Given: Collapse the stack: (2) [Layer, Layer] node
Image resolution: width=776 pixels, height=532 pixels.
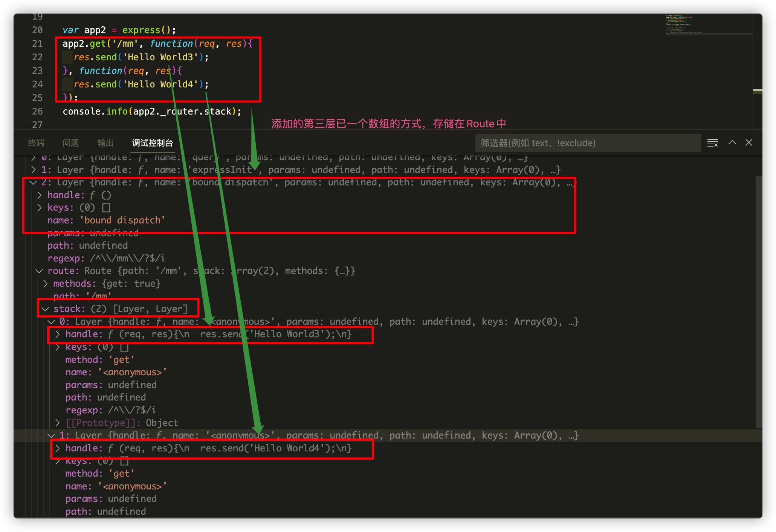Looking at the screenshot, I should click(x=45, y=309).
